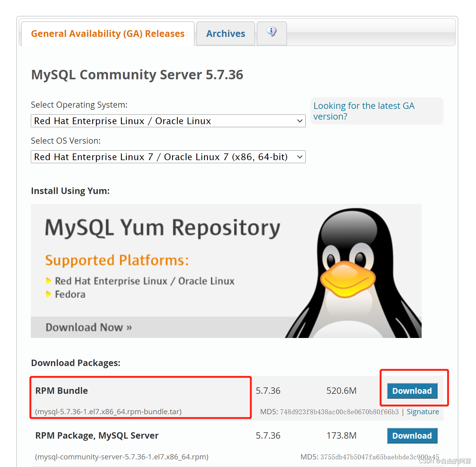This screenshot has width=476, height=467.
Task: Select filename mysql-community-server-5.7.36-1.el7.x86_64.rpm
Action: click(x=122, y=457)
